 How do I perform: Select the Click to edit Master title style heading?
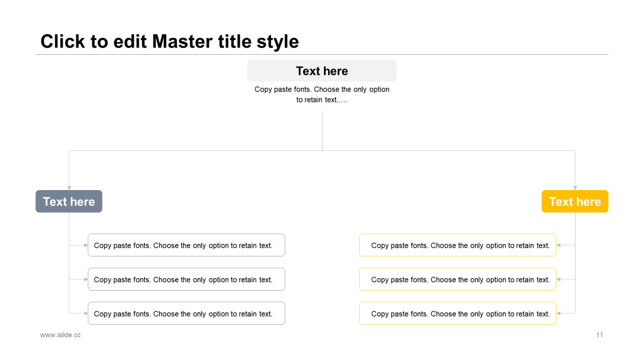coord(170,41)
